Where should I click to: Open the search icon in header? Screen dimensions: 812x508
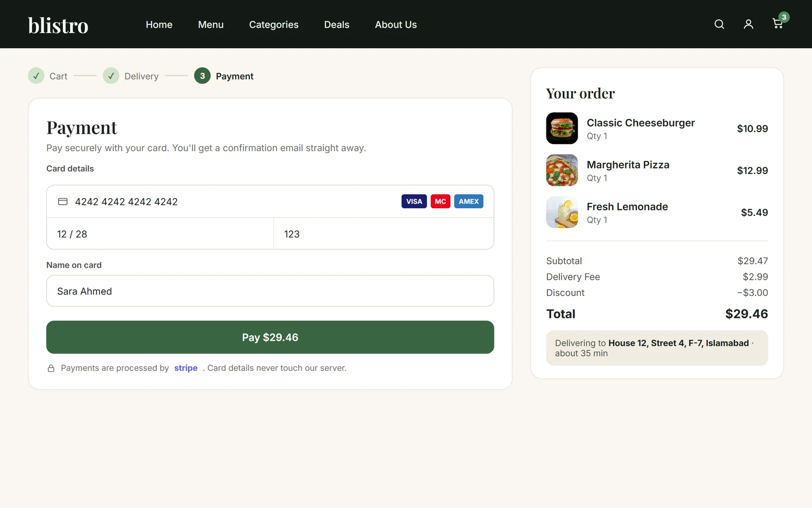coord(719,24)
